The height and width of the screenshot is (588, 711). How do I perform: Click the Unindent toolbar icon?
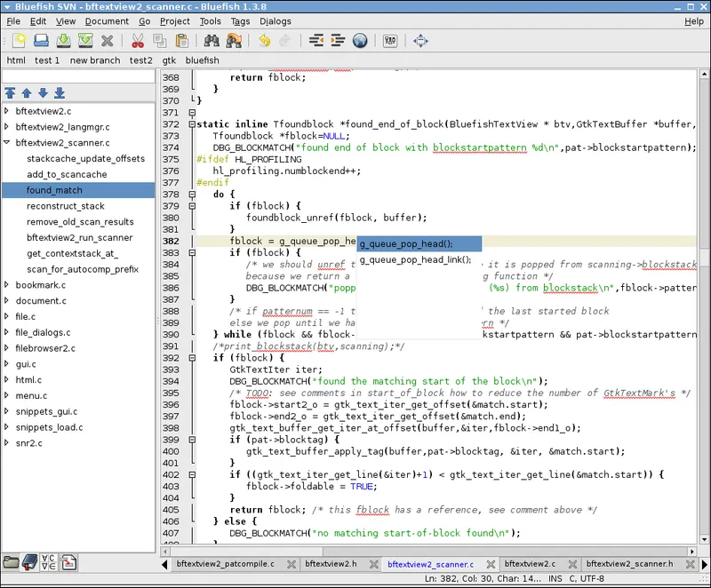click(316, 41)
